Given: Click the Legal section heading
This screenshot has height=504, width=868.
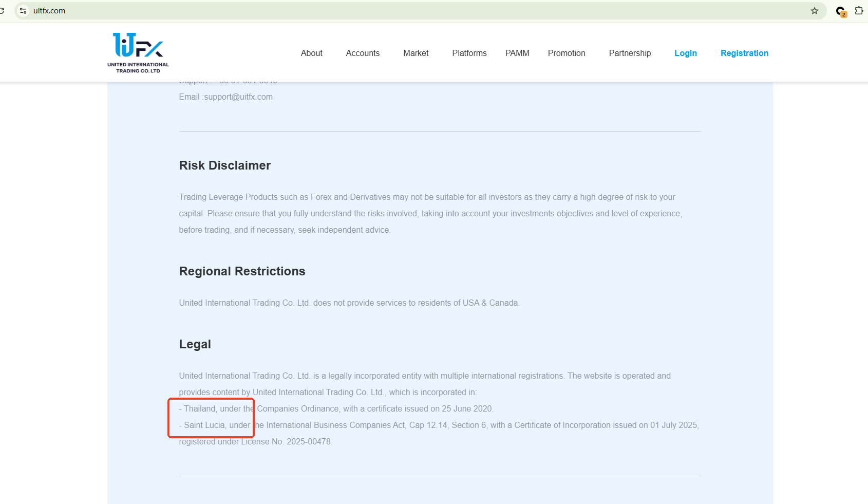Looking at the screenshot, I should [x=195, y=344].
